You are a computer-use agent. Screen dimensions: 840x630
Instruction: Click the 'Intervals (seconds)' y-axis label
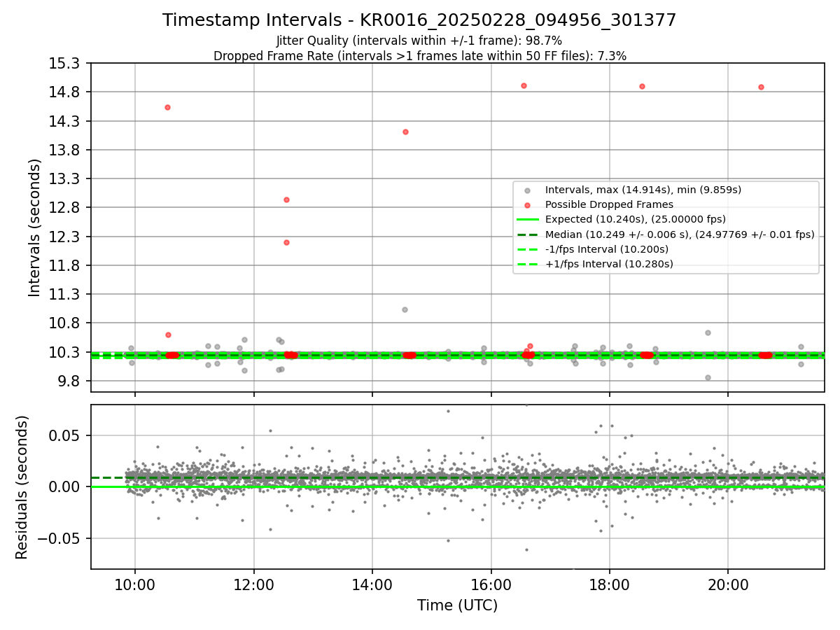35,227
